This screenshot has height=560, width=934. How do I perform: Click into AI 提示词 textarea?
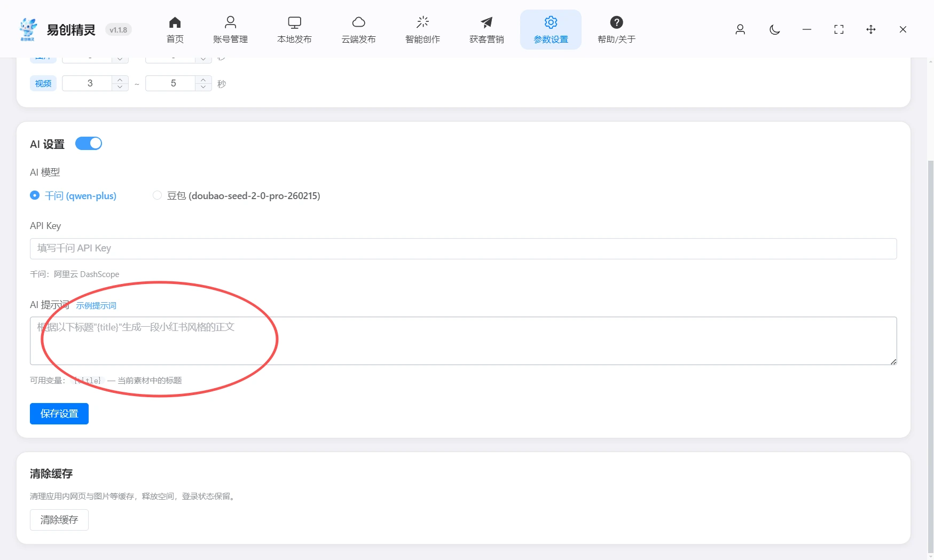(x=463, y=341)
